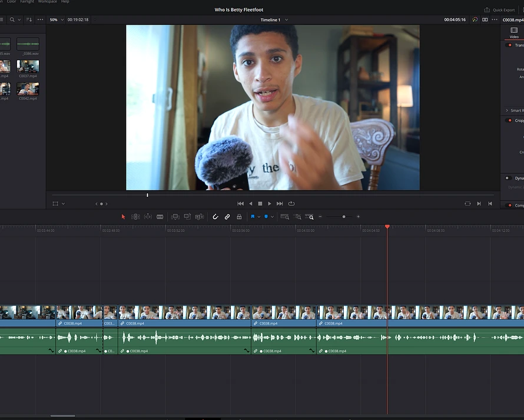Disable the Transform section toggle
The width and height of the screenshot is (524, 420).
click(x=509, y=45)
